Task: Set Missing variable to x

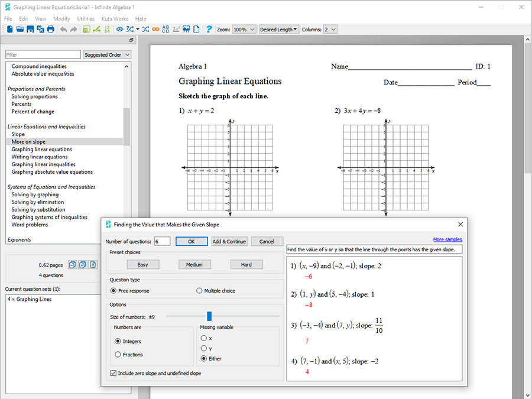Action: [x=203, y=338]
